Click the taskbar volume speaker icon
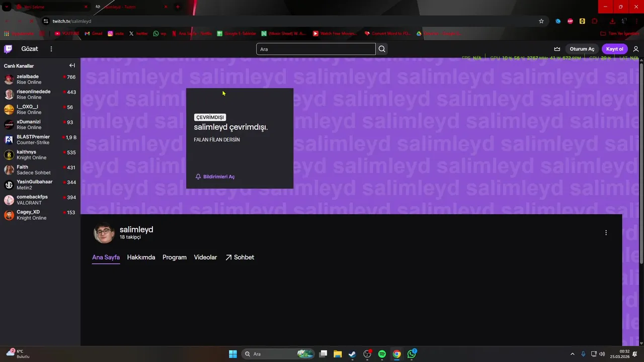 point(602,354)
